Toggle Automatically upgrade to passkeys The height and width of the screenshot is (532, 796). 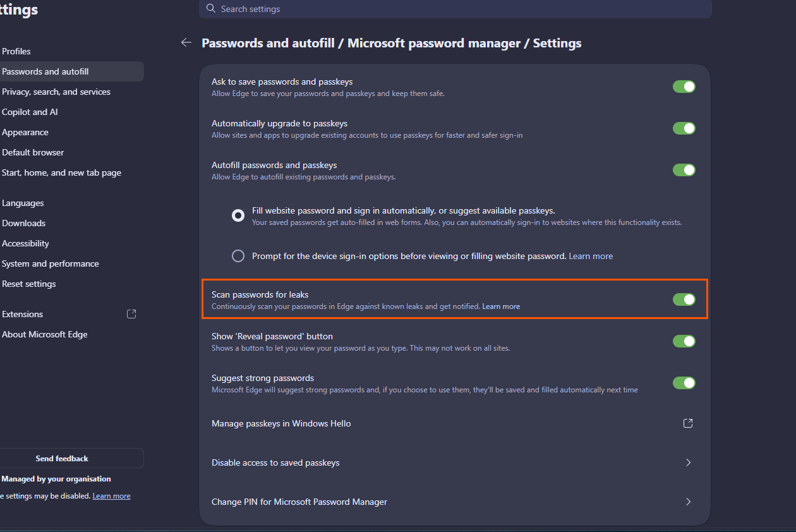(684, 128)
